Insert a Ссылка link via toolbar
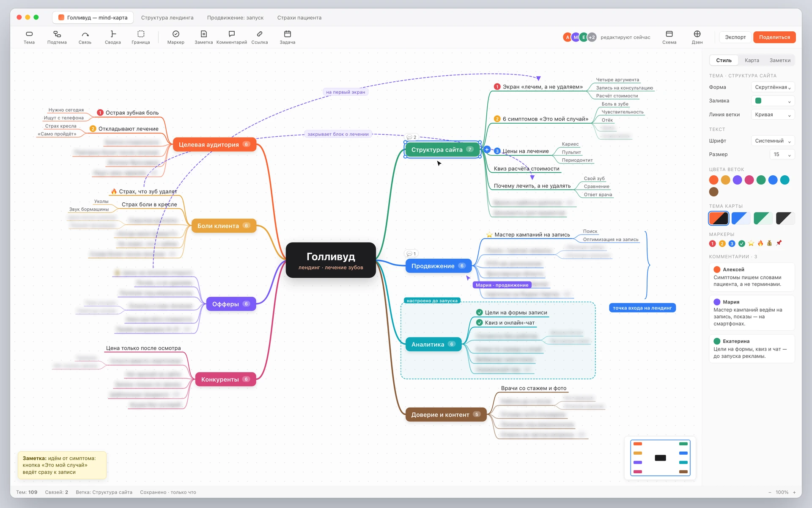This screenshot has height=508, width=812. [260, 37]
